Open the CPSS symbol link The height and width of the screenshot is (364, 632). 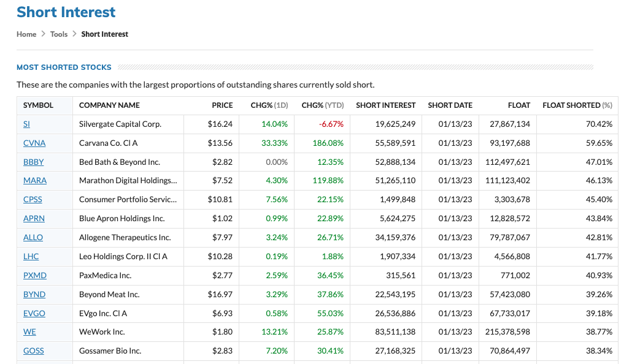(x=33, y=200)
